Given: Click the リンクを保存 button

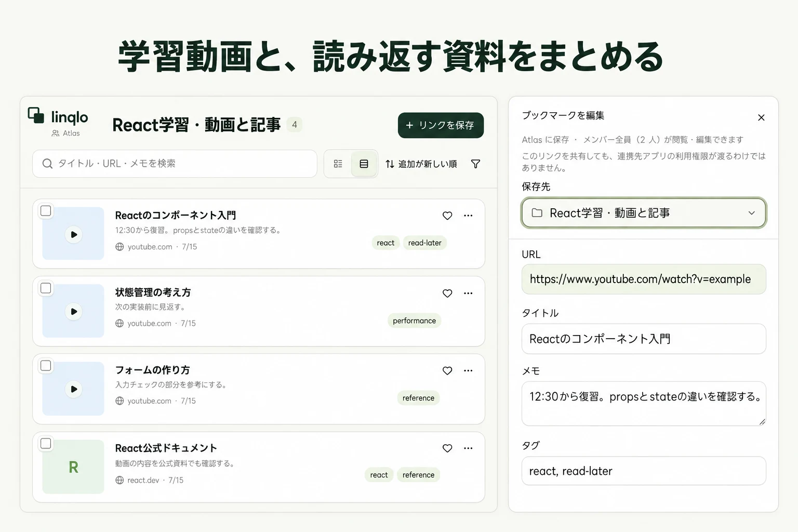Looking at the screenshot, I should (x=441, y=125).
